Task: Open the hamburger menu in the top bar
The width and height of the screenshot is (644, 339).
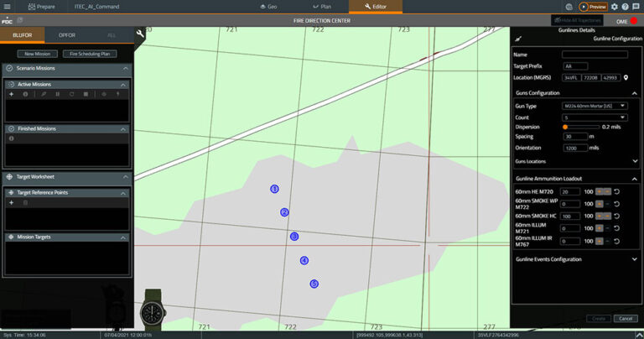Action: [x=7, y=6]
